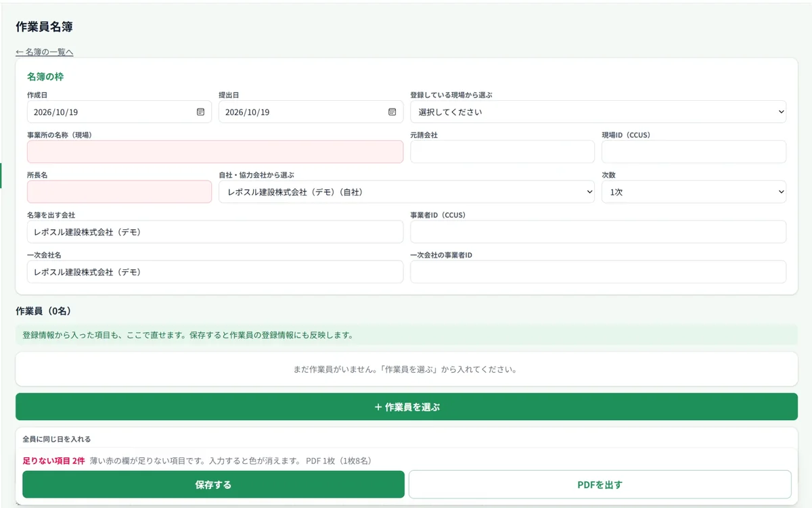Screen dimensions: 812x508
Task: Click 足りない項目 2件 warning text
Action: pyautogui.click(x=53, y=461)
